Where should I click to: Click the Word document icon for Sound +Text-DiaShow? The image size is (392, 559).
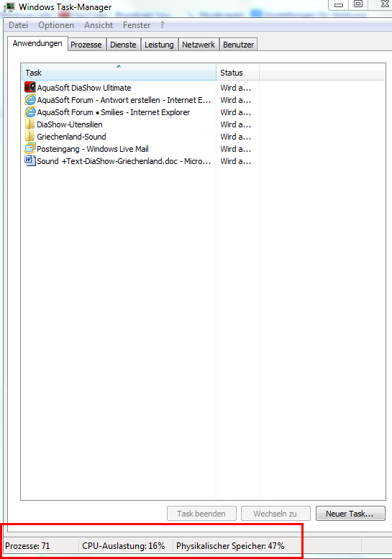tap(30, 160)
